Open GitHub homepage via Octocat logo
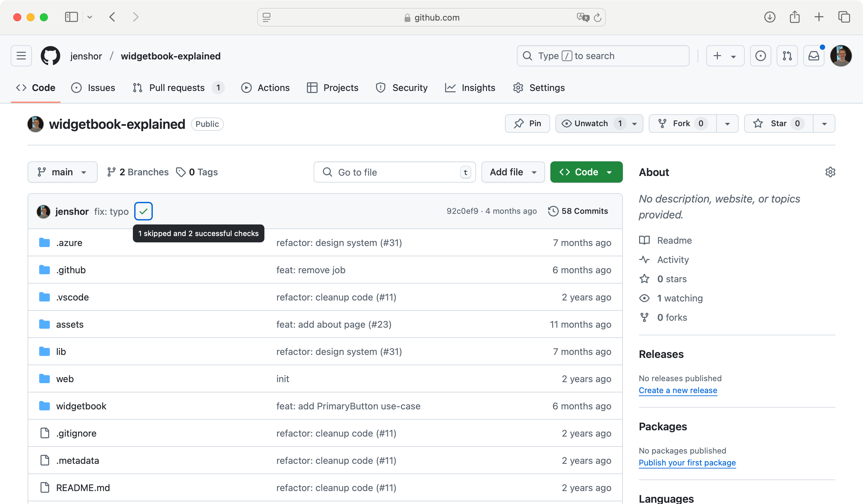The image size is (863, 504). pos(50,56)
